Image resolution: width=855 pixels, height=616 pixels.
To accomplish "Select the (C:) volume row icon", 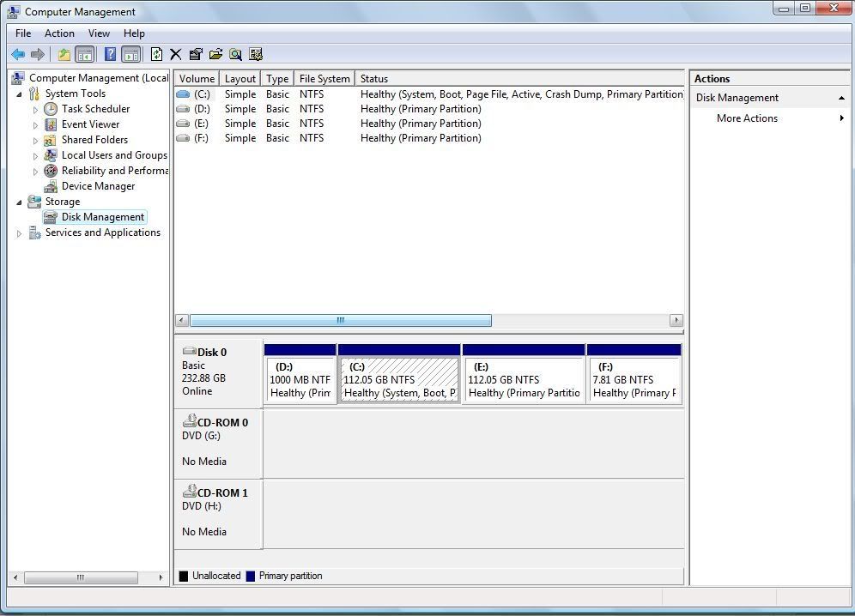I will (x=183, y=94).
